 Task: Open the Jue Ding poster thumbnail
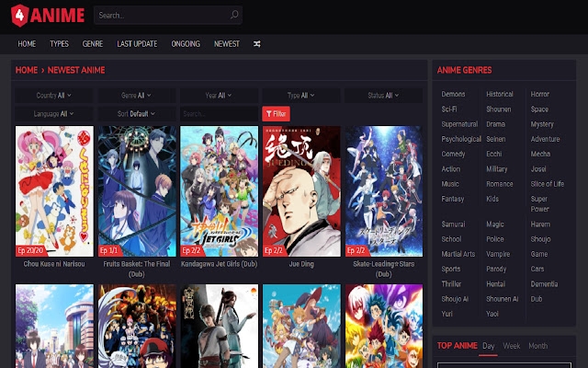point(300,190)
